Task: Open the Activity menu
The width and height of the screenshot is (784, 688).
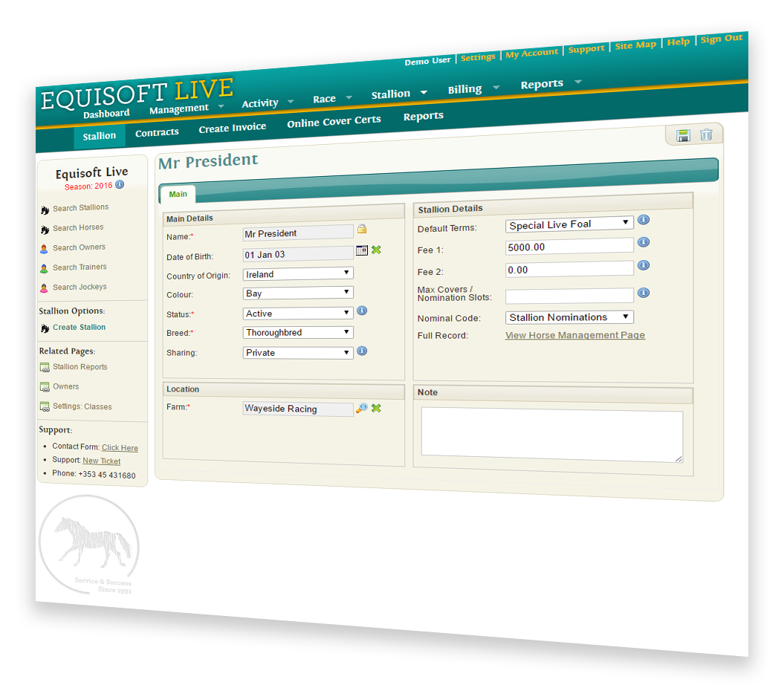Action: pyautogui.click(x=260, y=103)
